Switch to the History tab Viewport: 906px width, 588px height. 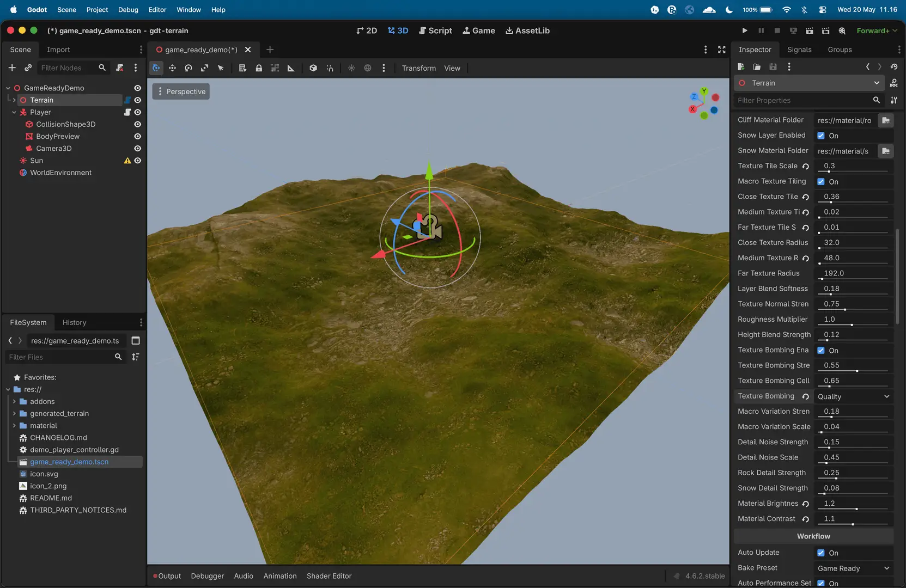74,322
